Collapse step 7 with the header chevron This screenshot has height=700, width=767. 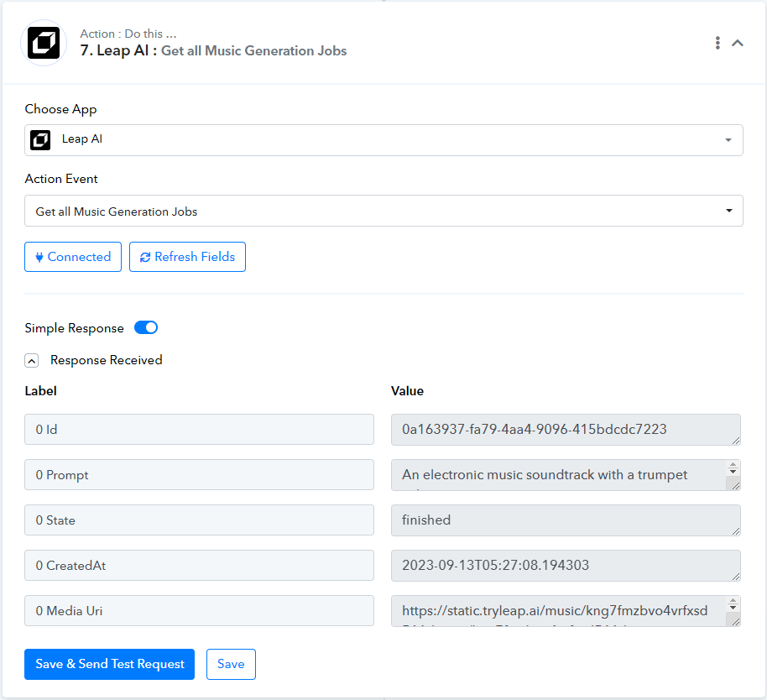coord(738,43)
